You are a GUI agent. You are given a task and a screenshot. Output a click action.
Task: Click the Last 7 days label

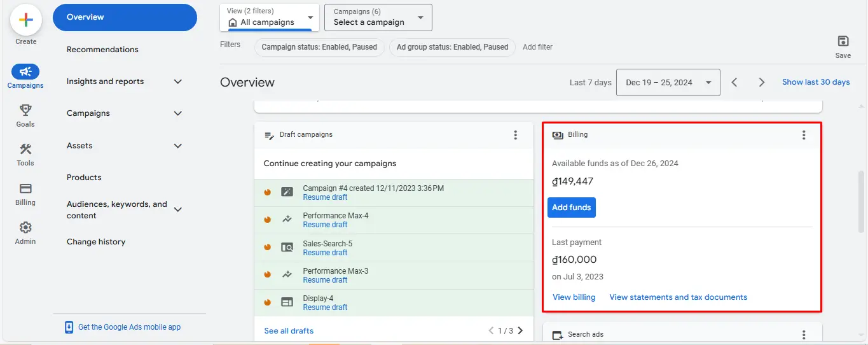pos(590,83)
